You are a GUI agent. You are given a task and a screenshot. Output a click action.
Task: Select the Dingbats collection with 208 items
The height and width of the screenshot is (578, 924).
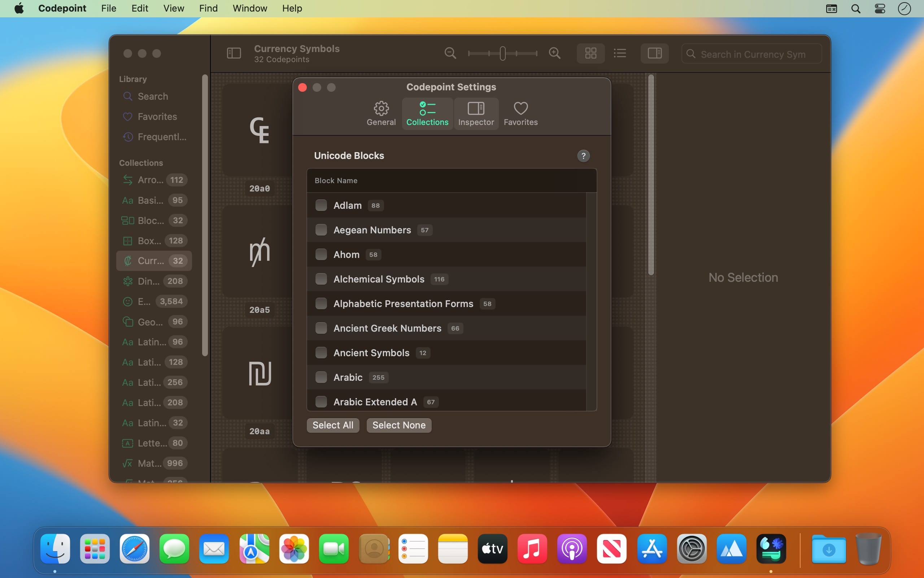point(154,281)
